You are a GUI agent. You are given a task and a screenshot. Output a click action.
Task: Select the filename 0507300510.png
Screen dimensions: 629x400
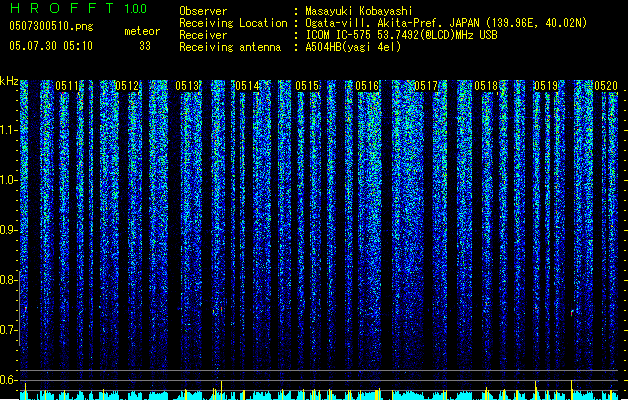[51, 26]
